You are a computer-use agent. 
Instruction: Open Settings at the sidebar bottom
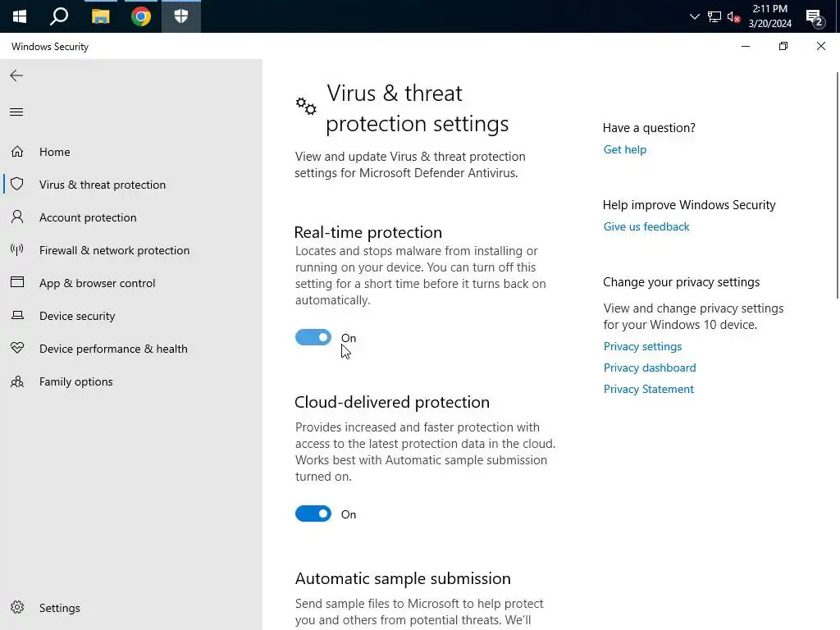point(59,608)
